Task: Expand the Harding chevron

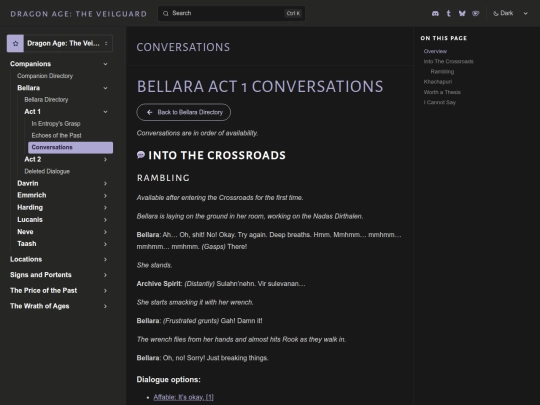Action: (105, 208)
